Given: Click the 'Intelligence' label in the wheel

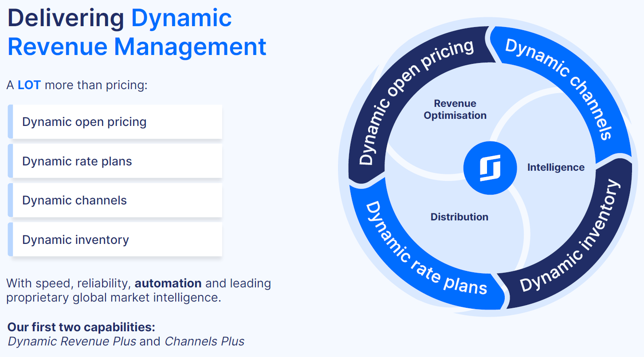Looking at the screenshot, I should point(556,167).
